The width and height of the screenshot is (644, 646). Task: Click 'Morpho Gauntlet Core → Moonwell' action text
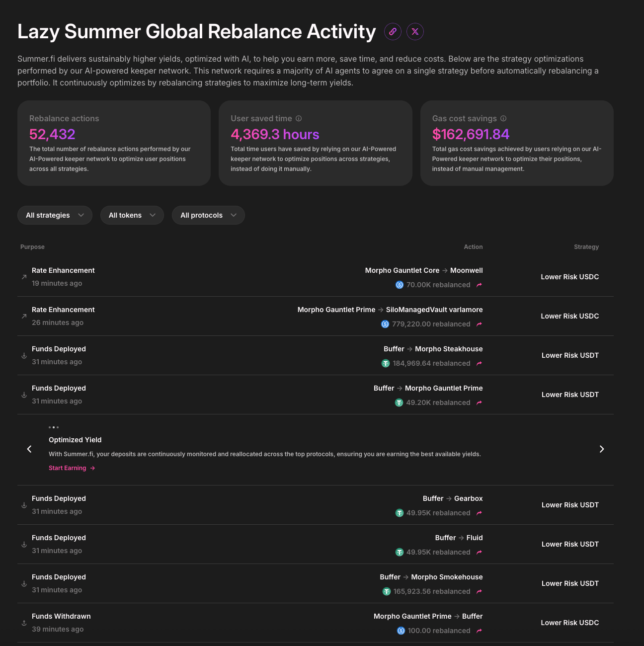pyautogui.click(x=424, y=270)
